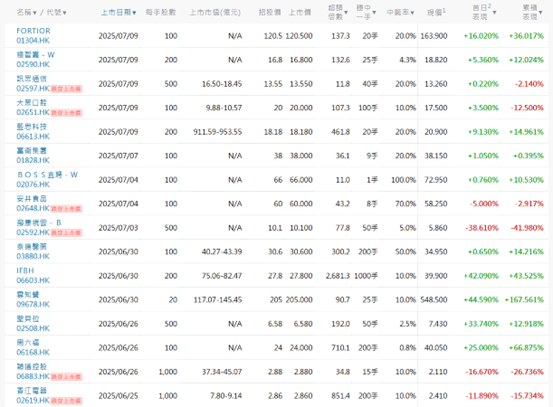
Task: Open stock code 02619.HK
Action: tap(33, 400)
